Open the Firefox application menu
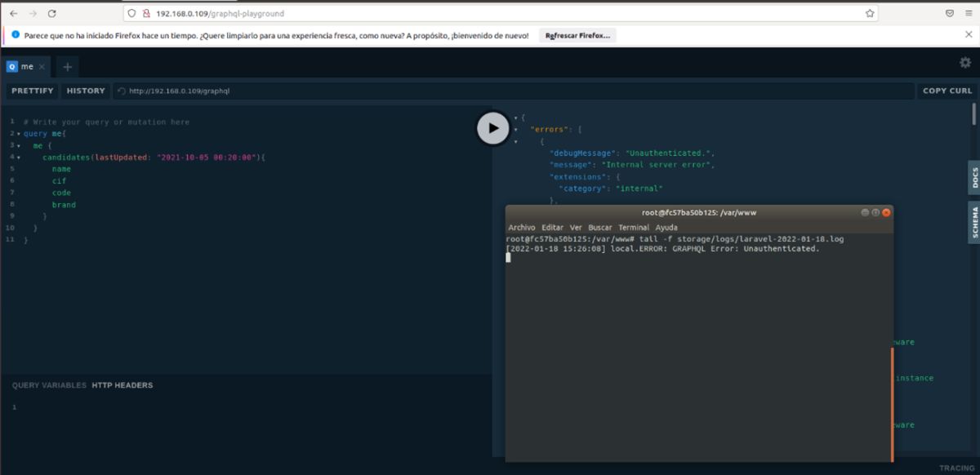The image size is (980, 475). (969, 13)
